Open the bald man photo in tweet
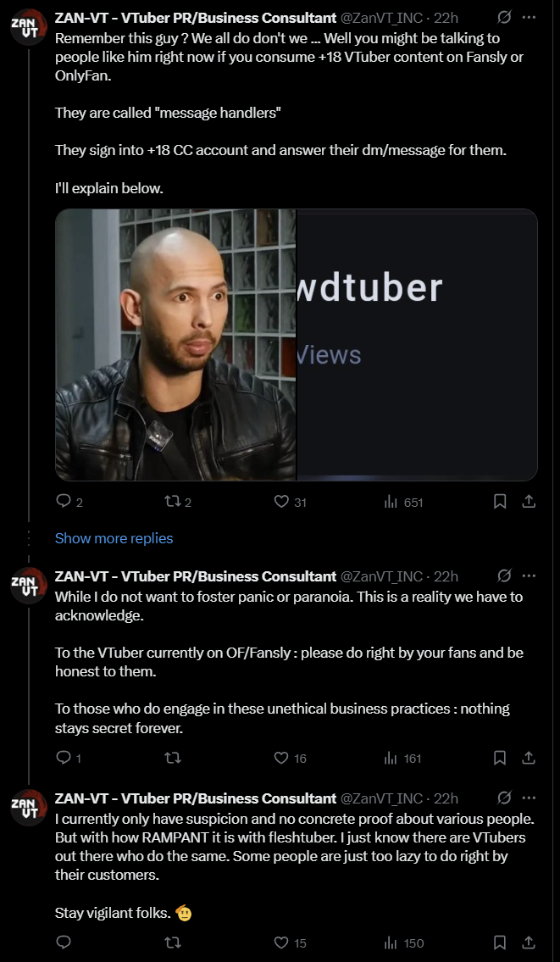 [x=176, y=345]
